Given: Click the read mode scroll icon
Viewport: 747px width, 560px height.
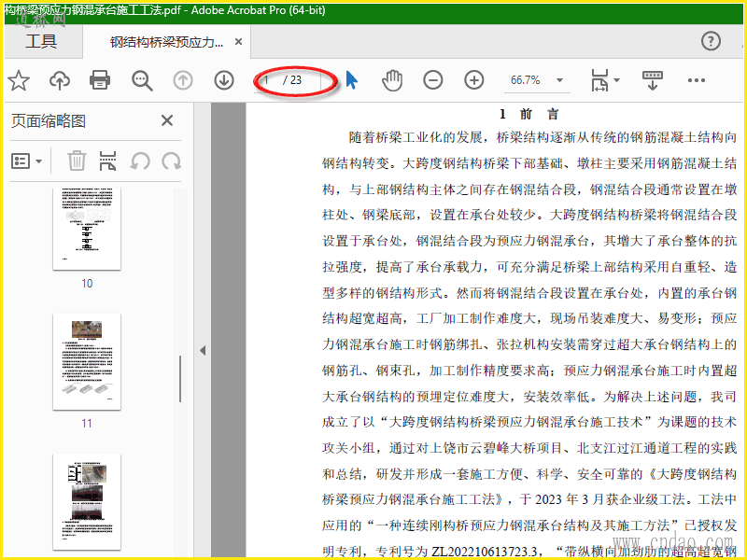Looking at the screenshot, I should [x=653, y=80].
